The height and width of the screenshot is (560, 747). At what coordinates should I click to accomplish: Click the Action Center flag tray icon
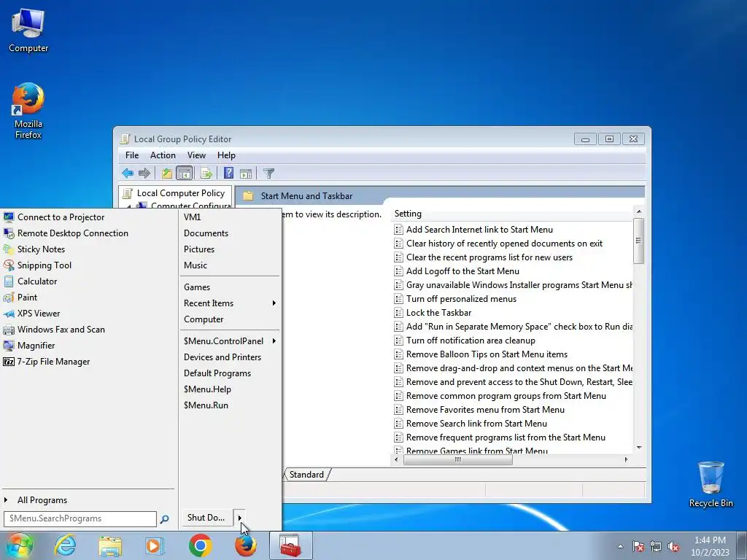point(638,546)
